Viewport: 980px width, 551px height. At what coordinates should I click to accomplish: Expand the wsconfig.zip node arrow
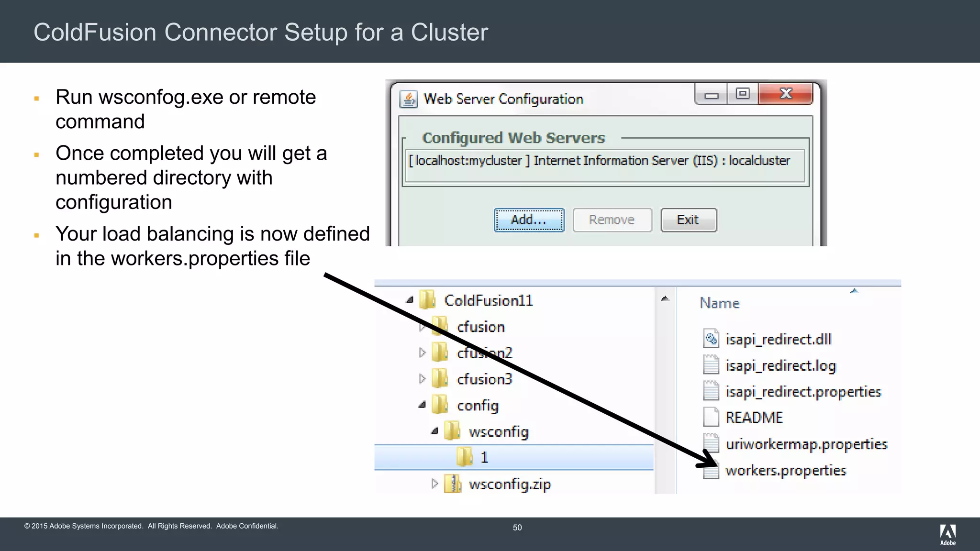click(x=434, y=484)
